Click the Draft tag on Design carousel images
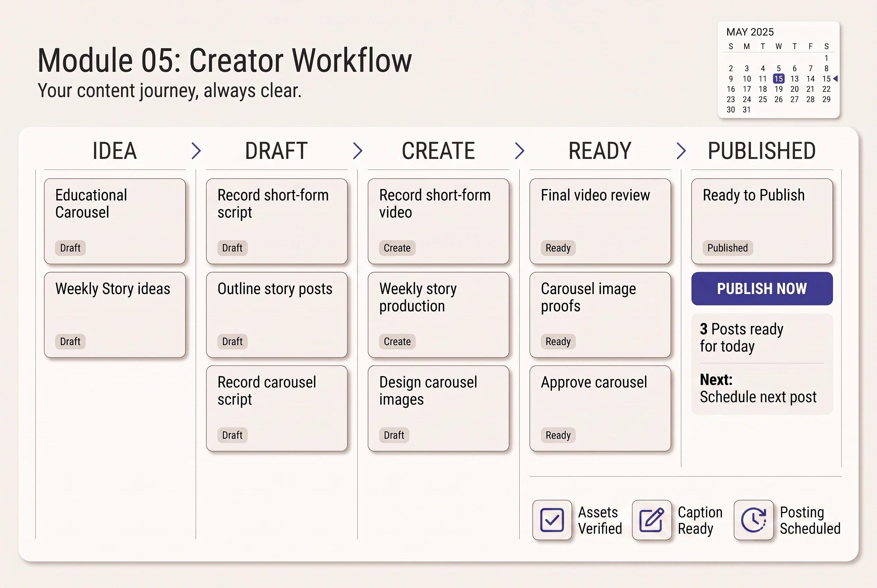This screenshot has height=588, width=877. (x=394, y=435)
